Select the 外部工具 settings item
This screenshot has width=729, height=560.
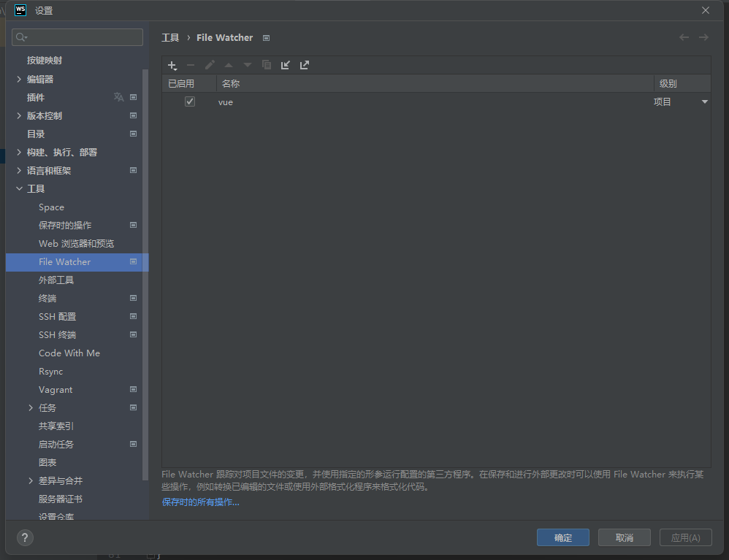[56, 280]
